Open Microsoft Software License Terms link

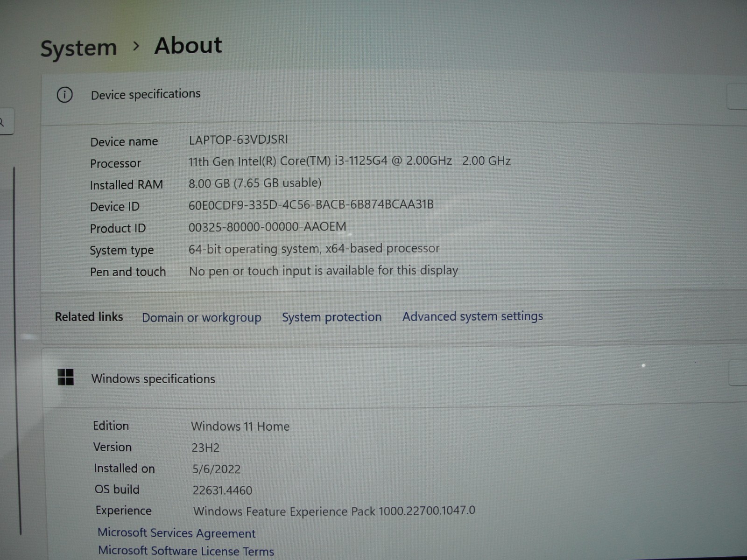coord(186,551)
